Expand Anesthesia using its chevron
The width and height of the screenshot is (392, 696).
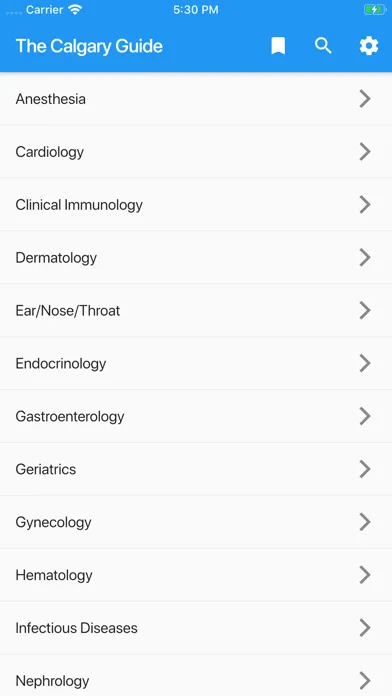(x=364, y=99)
